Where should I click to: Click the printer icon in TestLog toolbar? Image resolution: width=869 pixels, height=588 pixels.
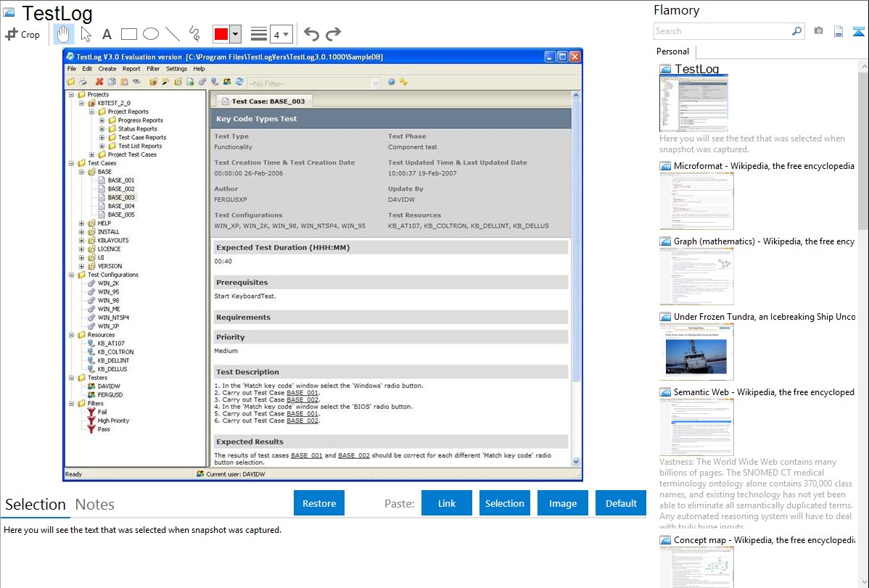83,82
